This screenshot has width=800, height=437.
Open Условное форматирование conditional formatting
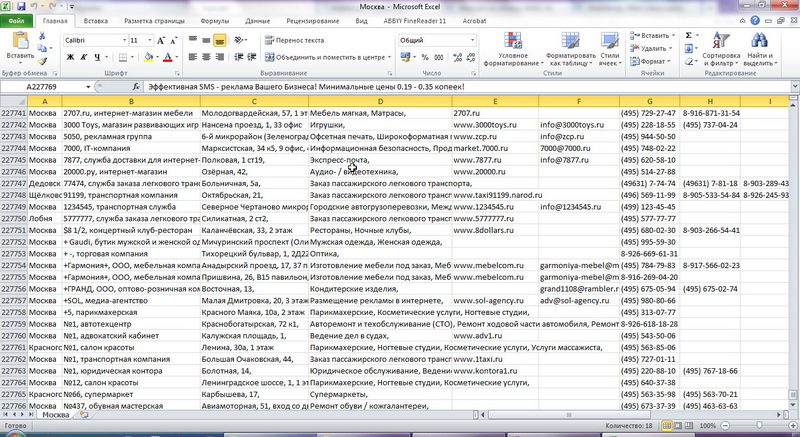point(513,49)
